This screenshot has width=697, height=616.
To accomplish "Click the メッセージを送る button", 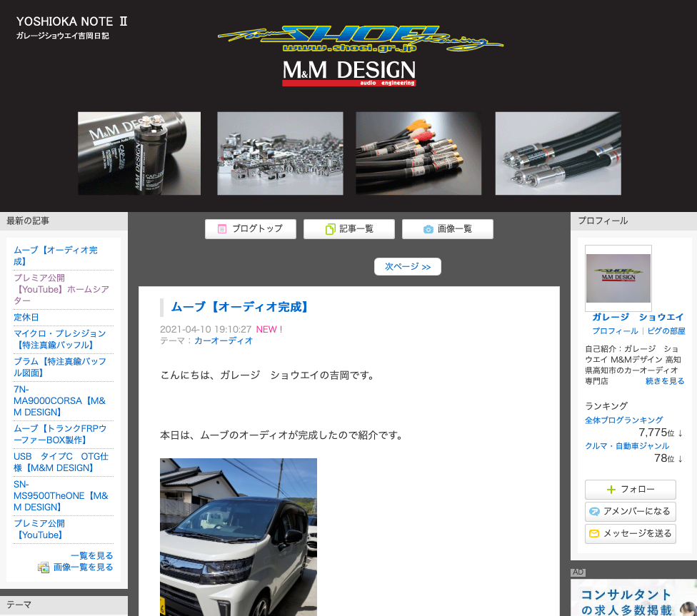I will click(x=631, y=534).
